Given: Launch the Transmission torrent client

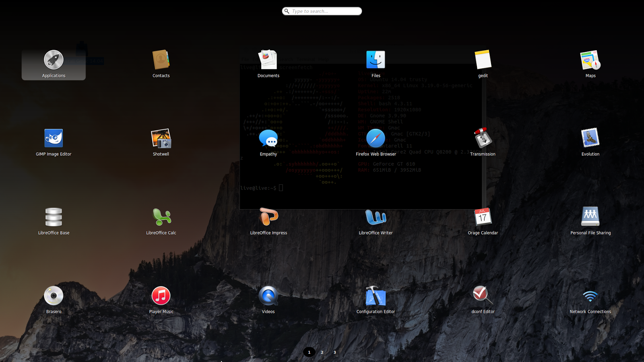Looking at the screenshot, I should (483, 138).
